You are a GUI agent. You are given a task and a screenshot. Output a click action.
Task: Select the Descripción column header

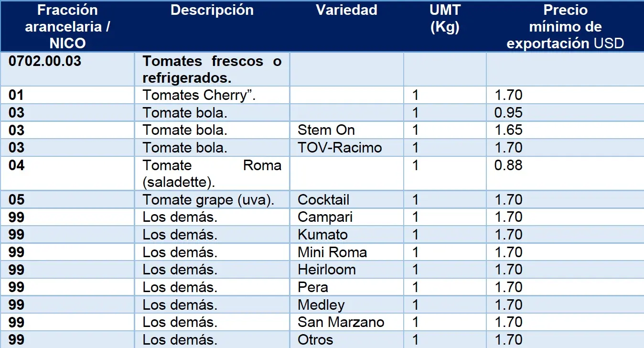(212, 26)
